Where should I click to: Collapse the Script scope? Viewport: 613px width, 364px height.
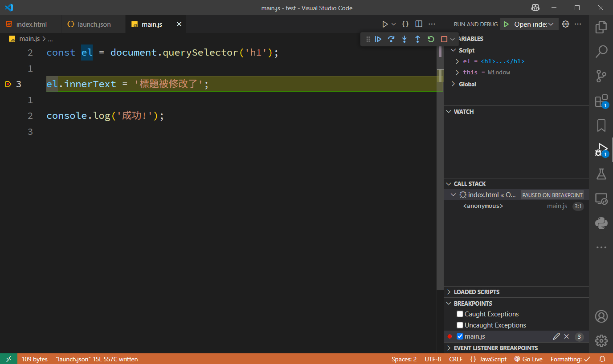(x=454, y=50)
